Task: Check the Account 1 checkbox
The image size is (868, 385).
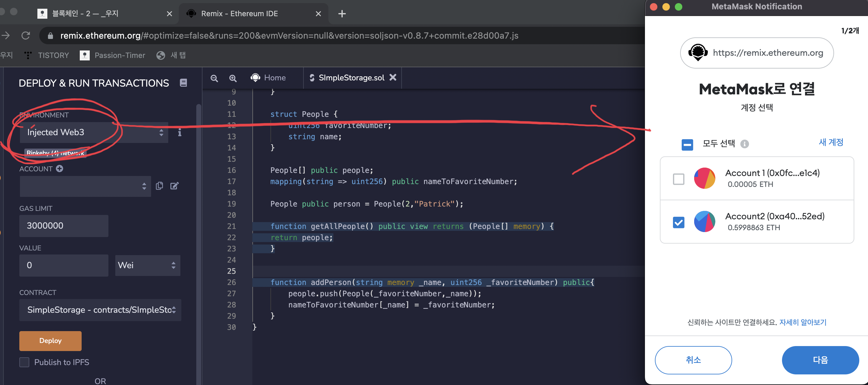Action: pos(678,179)
